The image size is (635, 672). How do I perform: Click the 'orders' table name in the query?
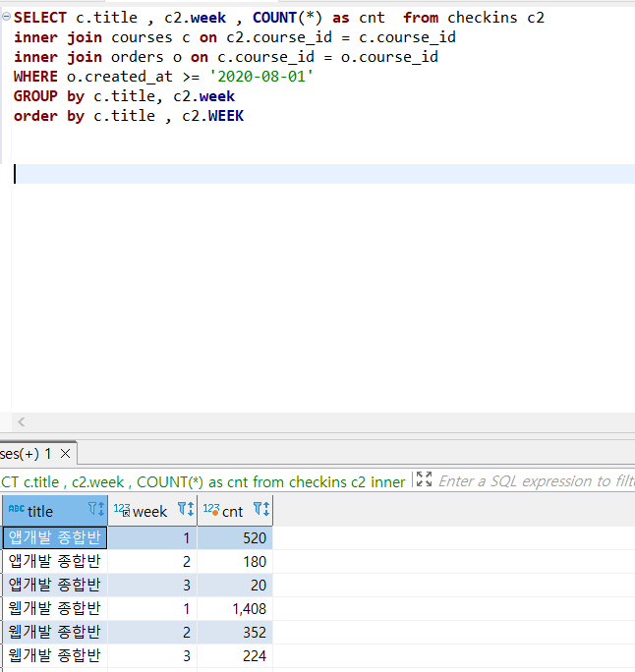tap(138, 57)
